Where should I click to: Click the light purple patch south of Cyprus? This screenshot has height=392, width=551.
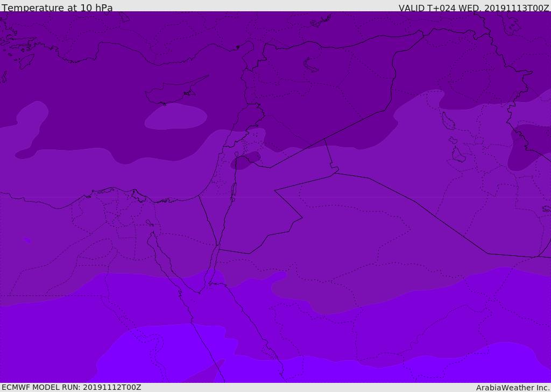[x=176, y=116]
